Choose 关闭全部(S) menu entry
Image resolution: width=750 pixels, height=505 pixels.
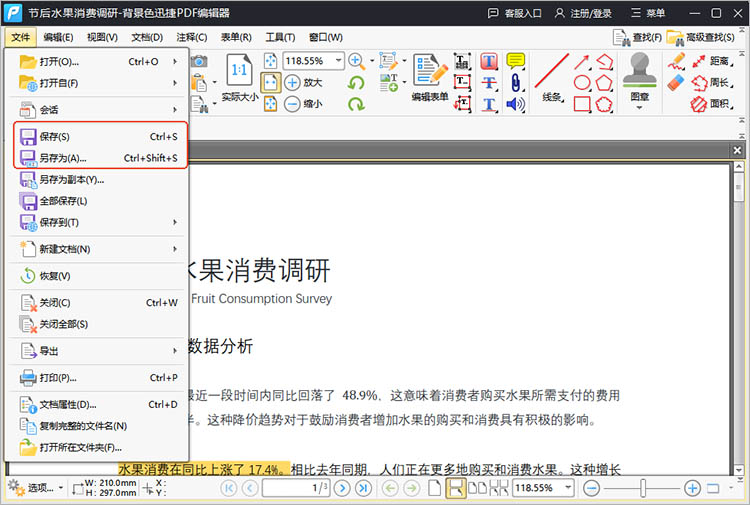pos(99,324)
